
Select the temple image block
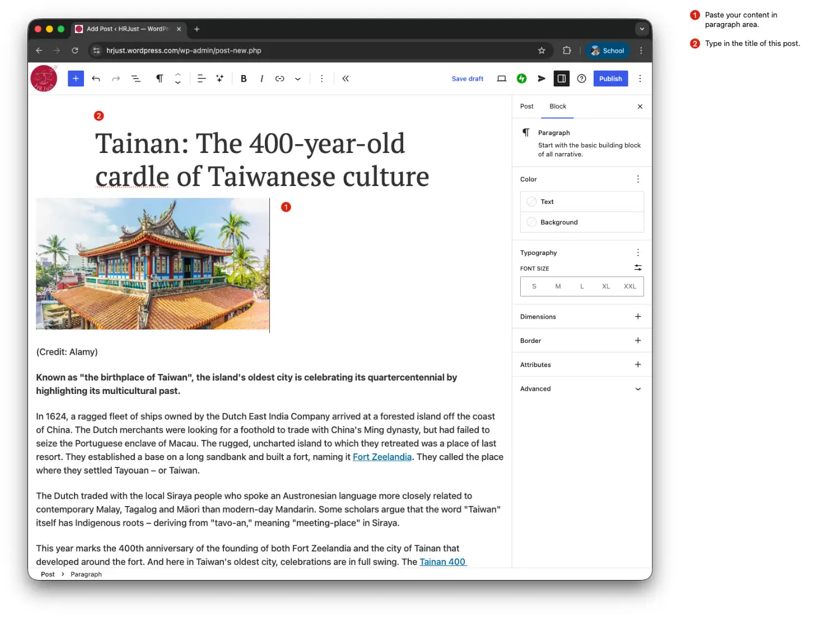152,263
